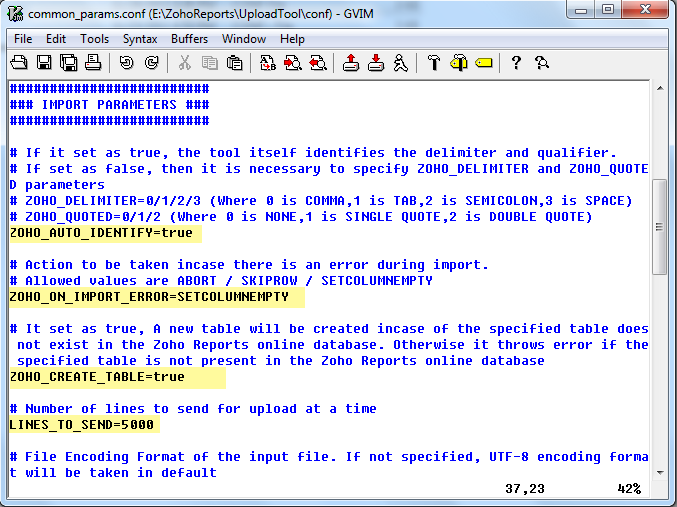
Task: Open the File menu
Action: pyautogui.click(x=23, y=39)
